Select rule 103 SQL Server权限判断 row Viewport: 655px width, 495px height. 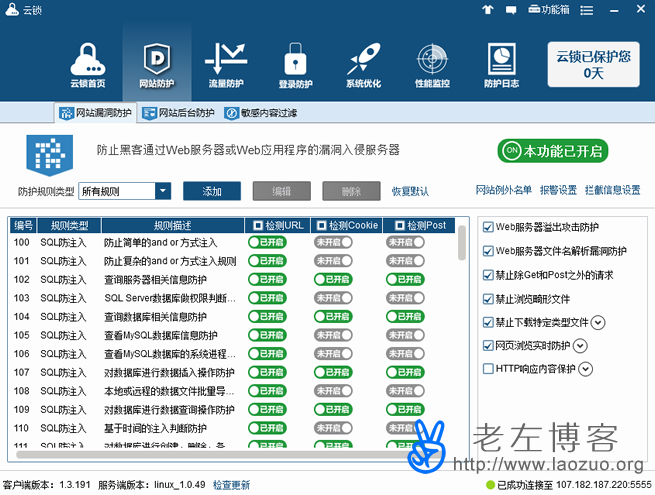(x=232, y=298)
